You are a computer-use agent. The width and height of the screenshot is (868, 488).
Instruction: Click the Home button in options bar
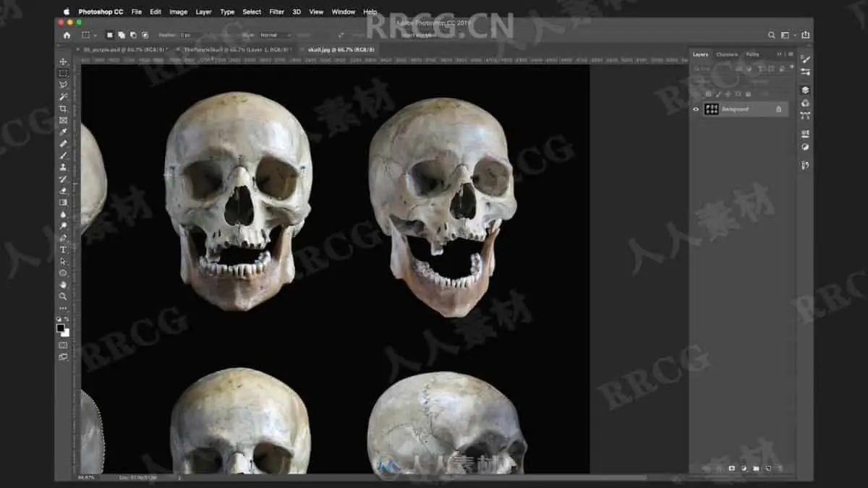click(67, 35)
